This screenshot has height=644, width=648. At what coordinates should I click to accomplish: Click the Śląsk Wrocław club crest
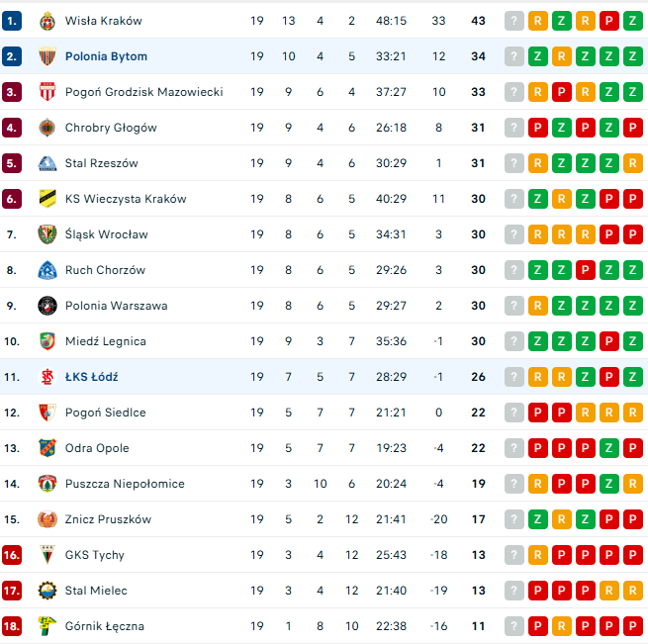(46, 234)
